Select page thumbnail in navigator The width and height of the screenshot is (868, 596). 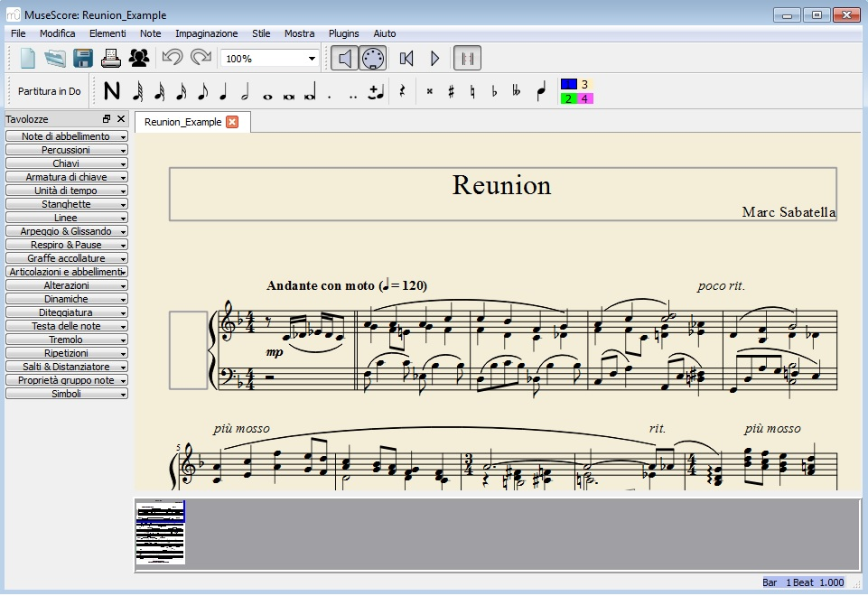[161, 532]
